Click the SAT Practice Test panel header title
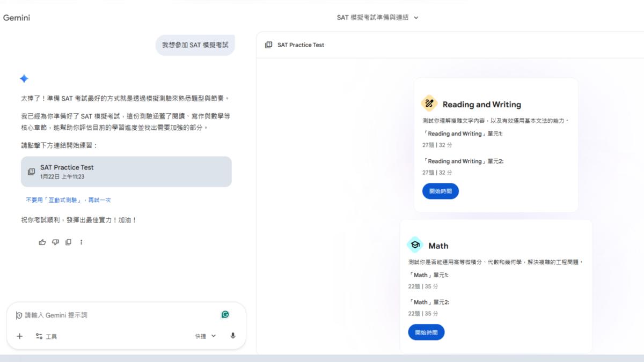Viewport: 644px width, 362px height. click(x=301, y=45)
